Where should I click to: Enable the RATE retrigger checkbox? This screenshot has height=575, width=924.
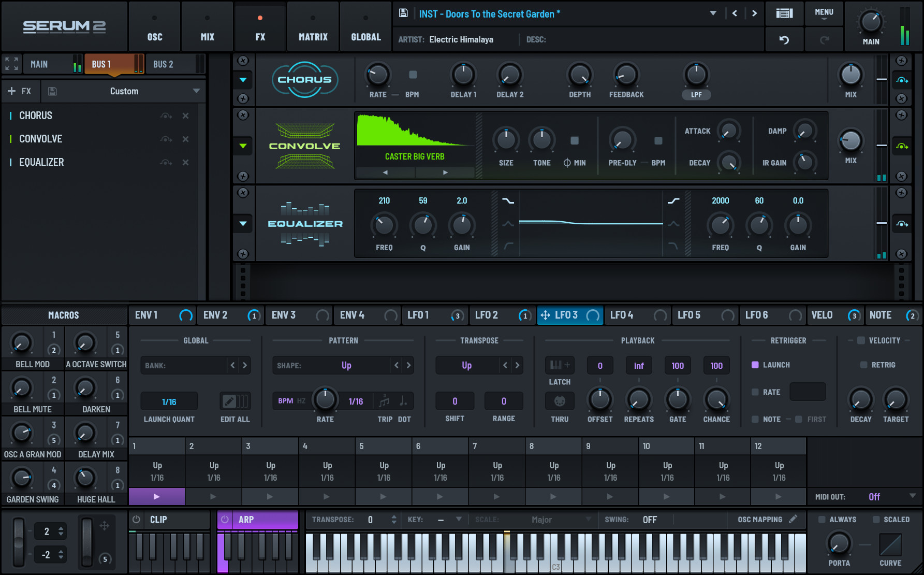755,392
